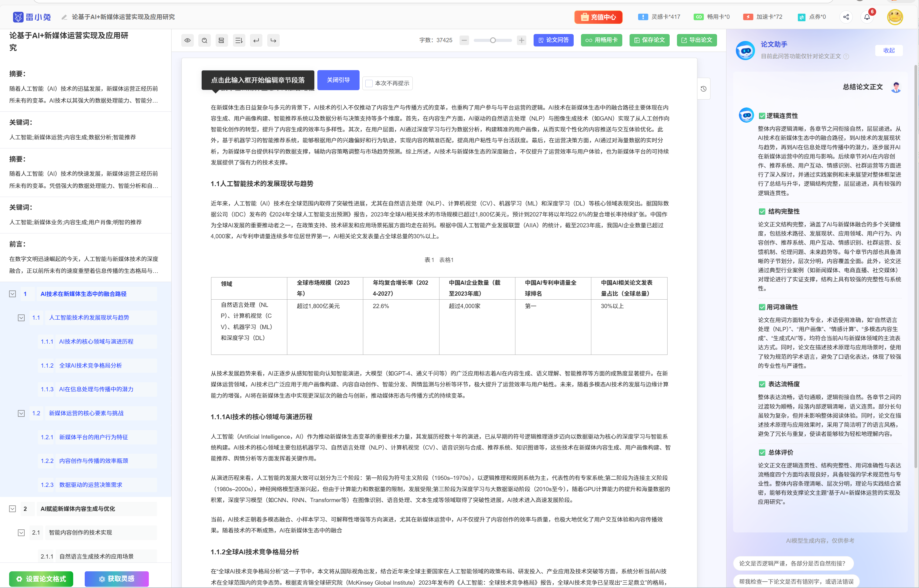Click the undo arrow icon

256,40
